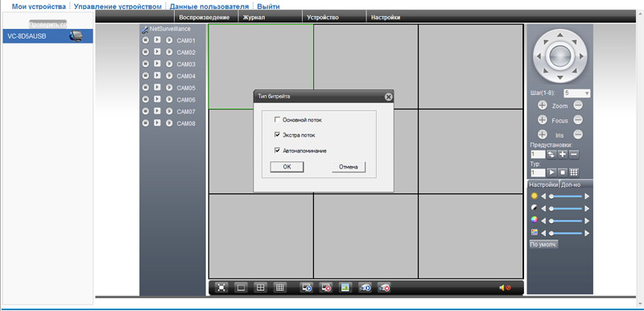
Task: Zoom out with minus button
Action: click(x=578, y=106)
